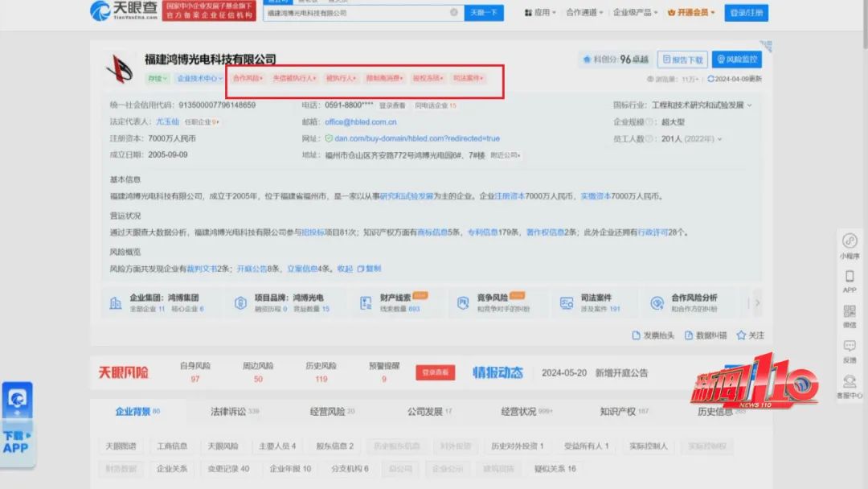Show more cards with the right arrow
The image size is (868, 489).
point(757,302)
